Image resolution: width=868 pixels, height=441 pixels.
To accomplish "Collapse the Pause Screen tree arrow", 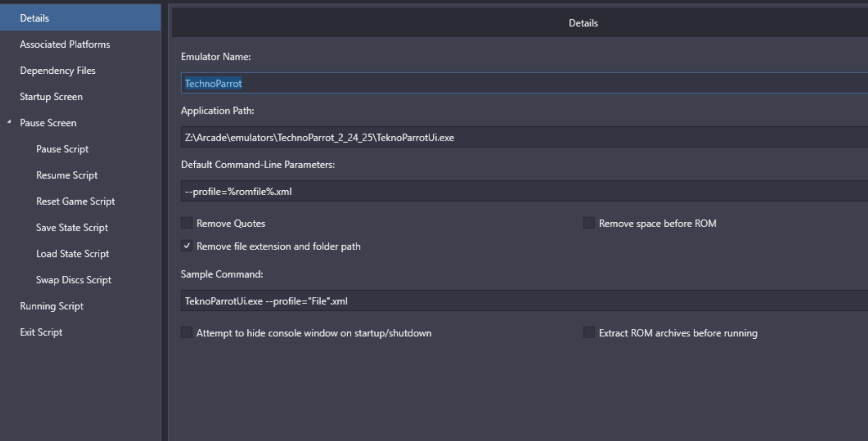I will [x=9, y=122].
